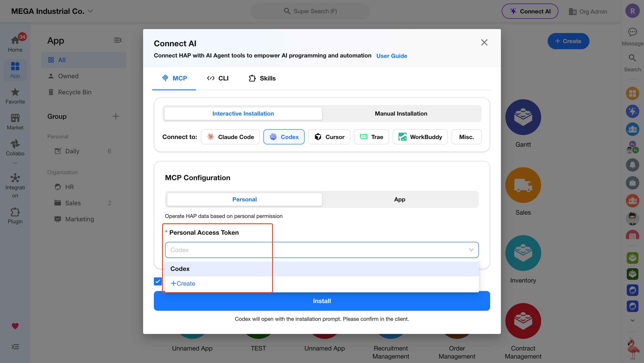Connect to Trae

click(x=371, y=137)
